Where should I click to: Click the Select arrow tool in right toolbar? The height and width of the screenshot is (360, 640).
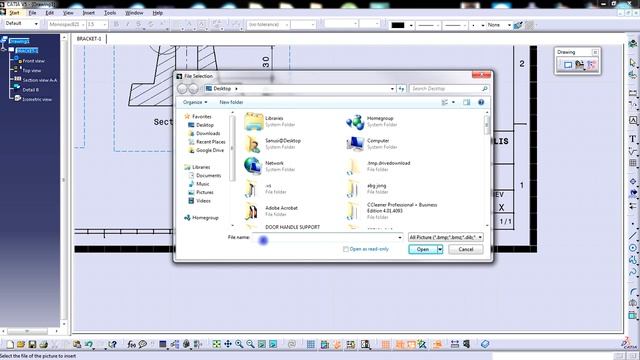pos(633,62)
